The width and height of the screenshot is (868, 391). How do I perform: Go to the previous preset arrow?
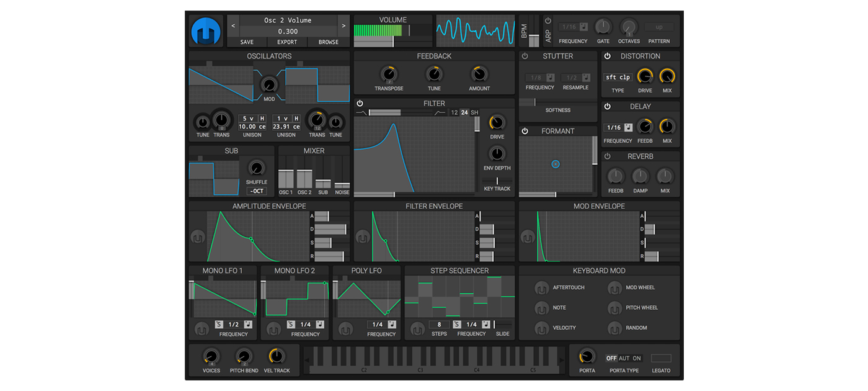pyautogui.click(x=233, y=26)
